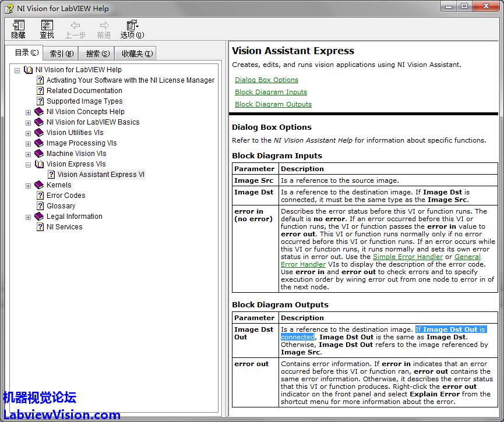
Task: Click the purple book icon beside Kernels
Action: pyautogui.click(x=40, y=185)
